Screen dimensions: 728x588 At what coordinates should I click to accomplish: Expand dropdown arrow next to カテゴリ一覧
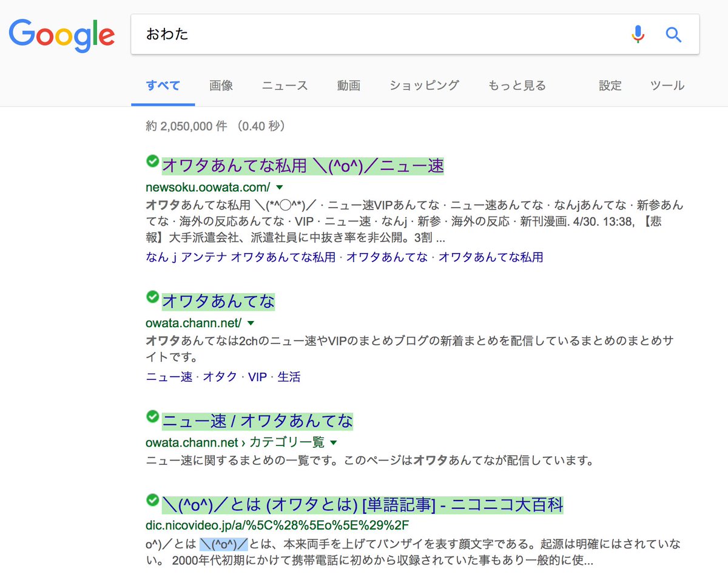(x=333, y=442)
